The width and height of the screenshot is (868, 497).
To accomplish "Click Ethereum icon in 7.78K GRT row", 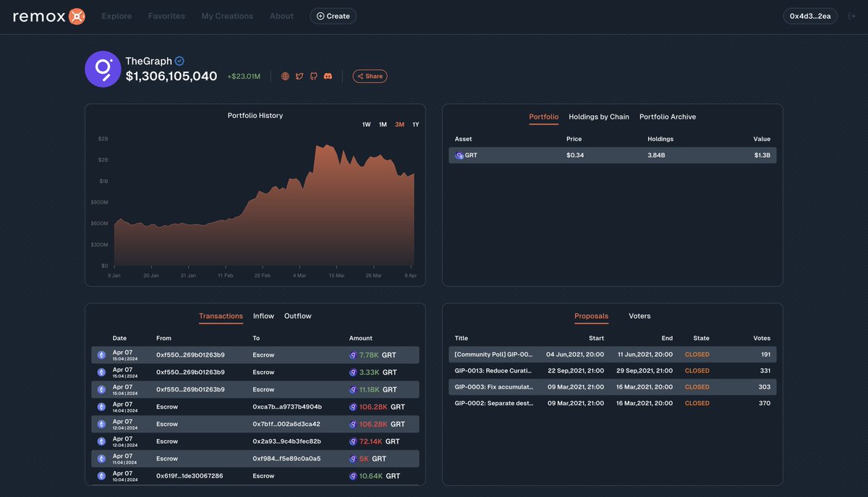I will click(x=101, y=355).
